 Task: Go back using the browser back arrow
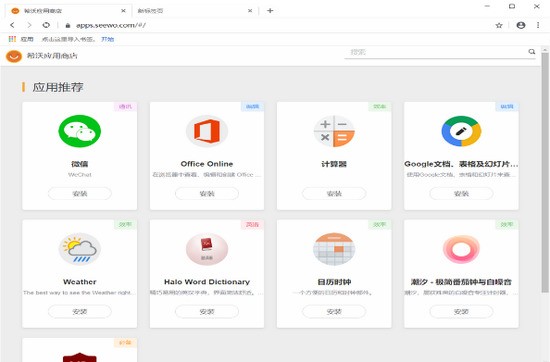[x=13, y=25]
